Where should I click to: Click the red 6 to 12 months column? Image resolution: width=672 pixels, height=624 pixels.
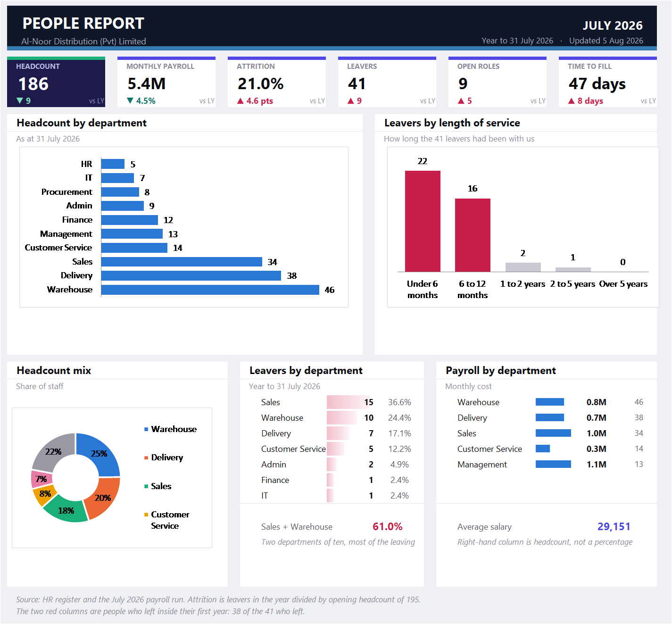pos(473,235)
